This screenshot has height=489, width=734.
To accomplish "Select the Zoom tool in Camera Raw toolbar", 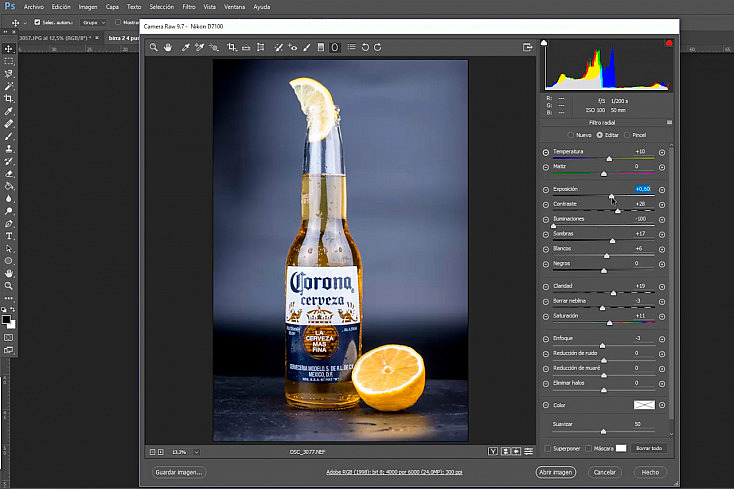I will coord(154,47).
